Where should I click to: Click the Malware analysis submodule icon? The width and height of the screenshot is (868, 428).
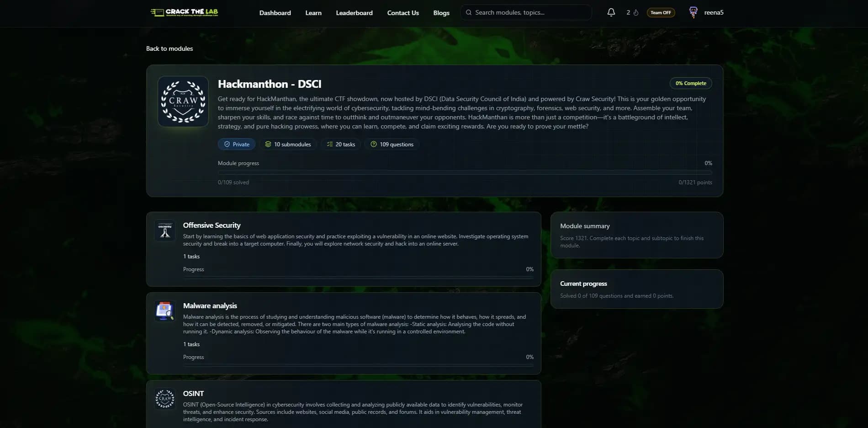coord(164,311)
